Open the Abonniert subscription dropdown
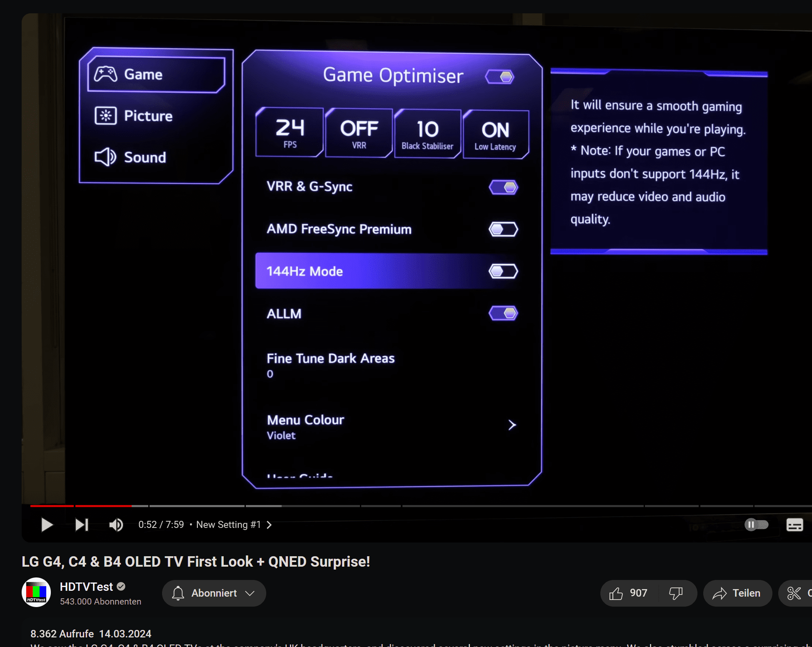The height and width of the screenshot is (647, 812). pos(214,593)
